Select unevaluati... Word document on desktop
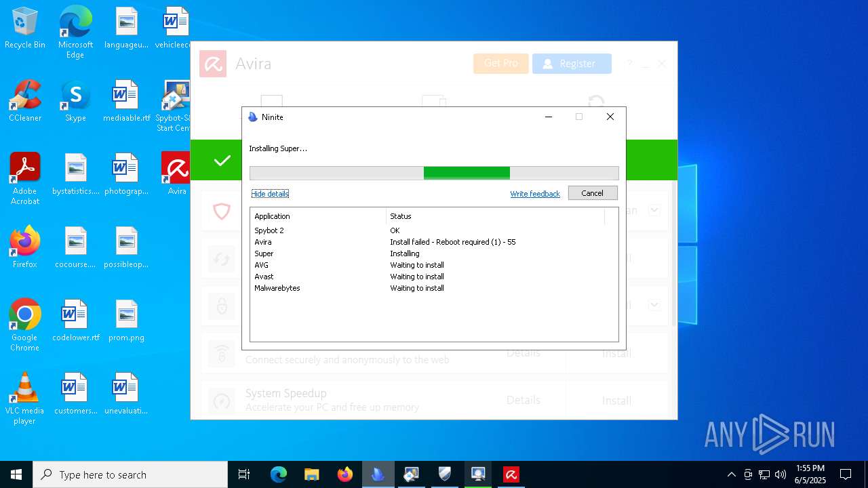 126,394
